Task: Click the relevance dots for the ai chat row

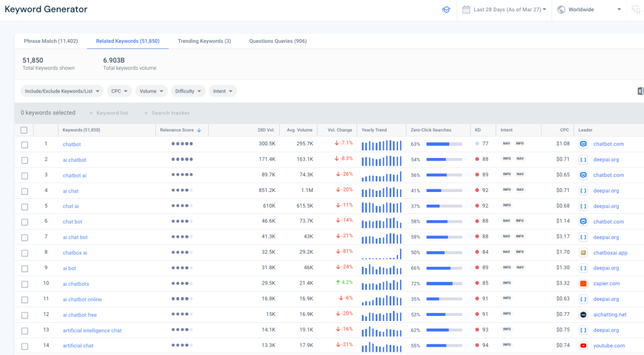Action: [182, 190]
